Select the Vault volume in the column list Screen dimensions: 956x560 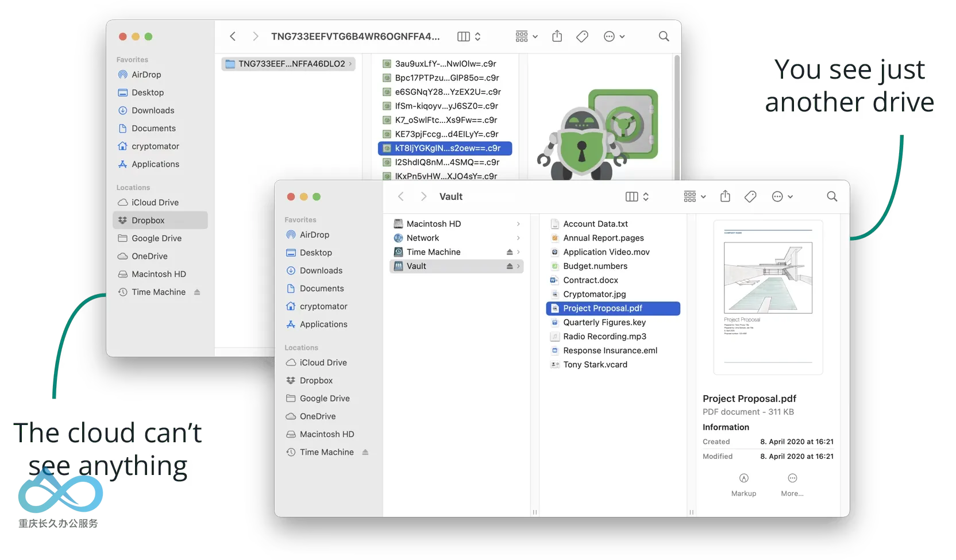click(456, 266)
